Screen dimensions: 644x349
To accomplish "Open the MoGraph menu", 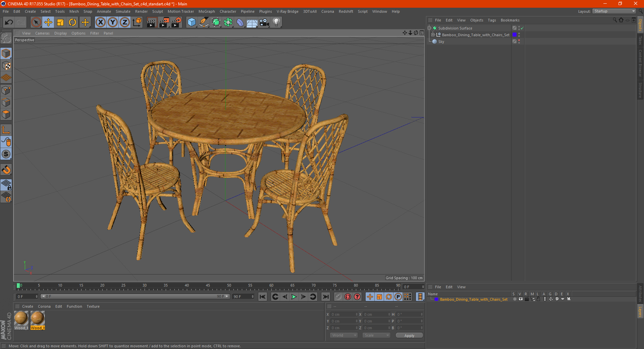I will pos(207,11).
